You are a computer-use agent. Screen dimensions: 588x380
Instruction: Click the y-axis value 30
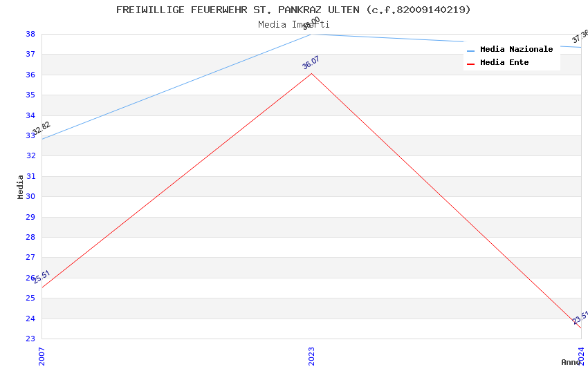tap(30, 196)
